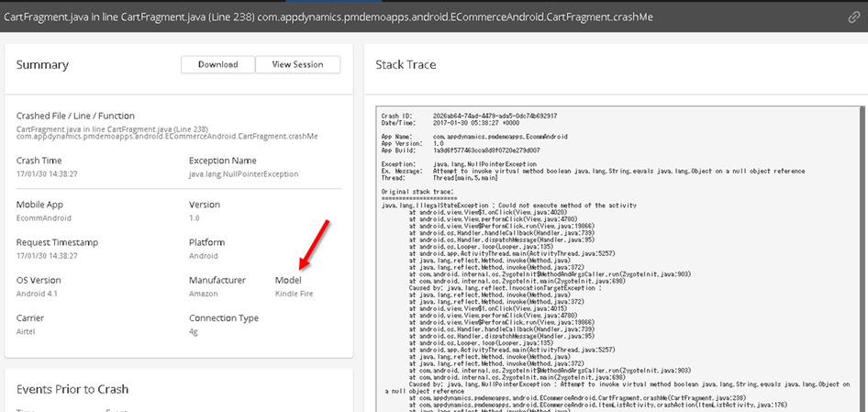Viewport: 868px width, 412px height.
Task: Click the Request Timestamp value
Action: (x=47, y=256)
